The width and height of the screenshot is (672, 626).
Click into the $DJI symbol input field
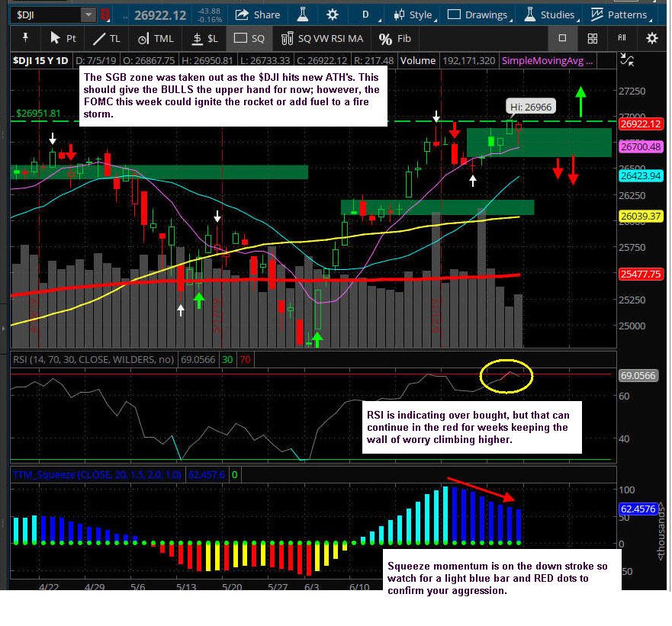click(47, 15)
